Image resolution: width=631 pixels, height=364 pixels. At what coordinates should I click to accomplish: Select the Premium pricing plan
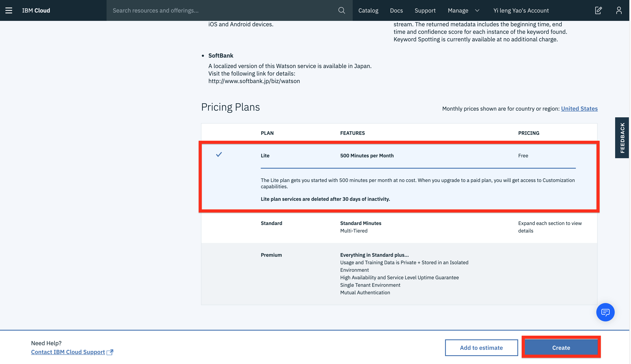tap(271, 255)
